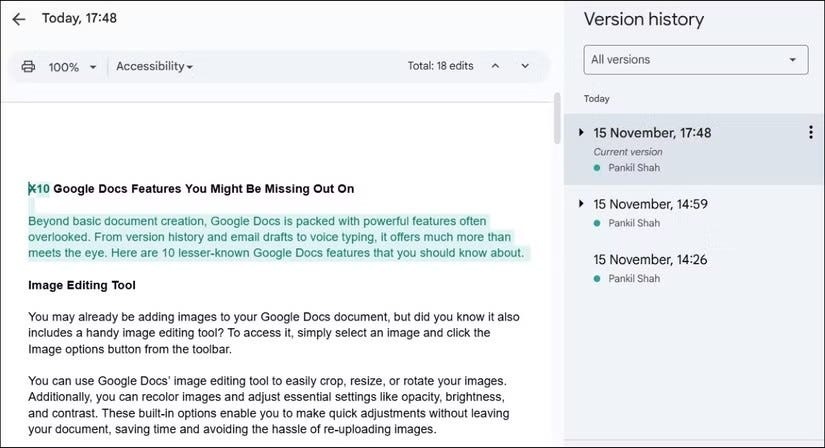Image resolution: width=825 pixels, height=448 pixels.
Task: Open three-dot menu for 17:48 version
Action: coord(811,132)
